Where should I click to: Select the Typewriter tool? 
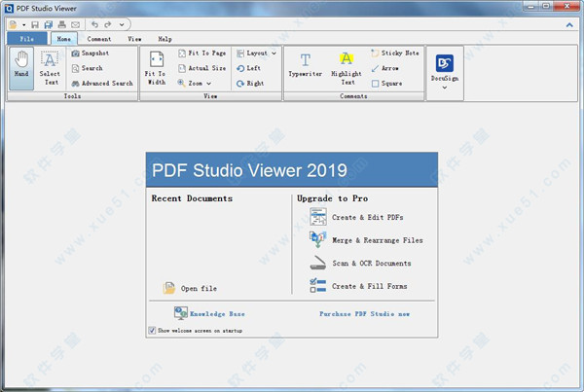click(x=305, y=65)
